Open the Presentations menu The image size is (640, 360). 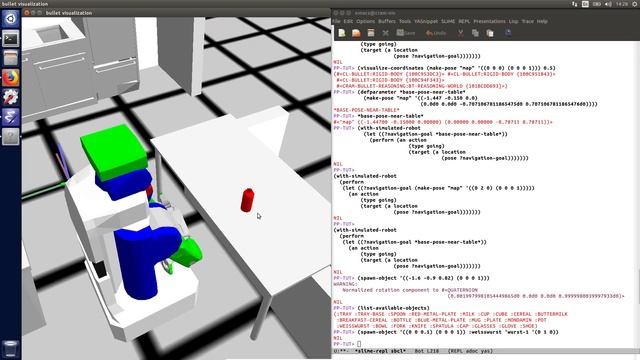[x=489, y=21]
